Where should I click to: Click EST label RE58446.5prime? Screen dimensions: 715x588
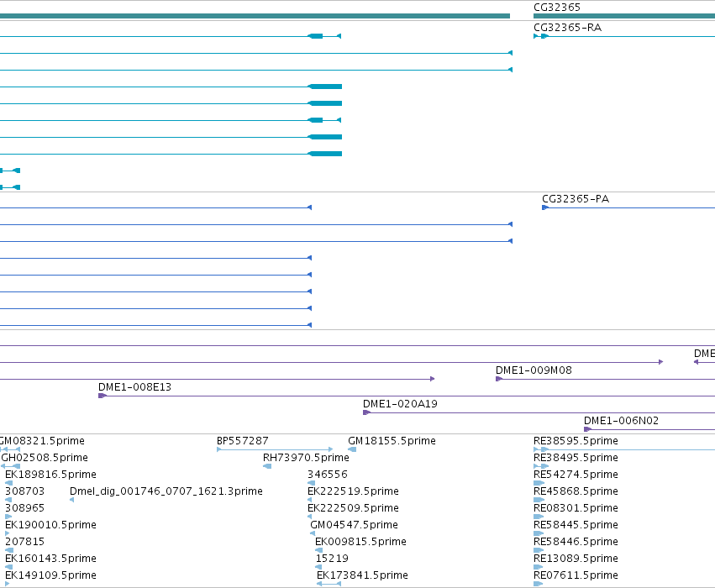(x=576, y=542)
